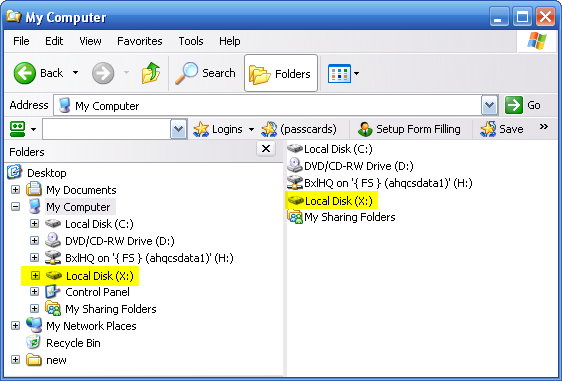Image resolution: width=562 pixels, height=381 pixels.
Task: Expand Local Disk (X:) tree node
Action: tap(35, 275)
